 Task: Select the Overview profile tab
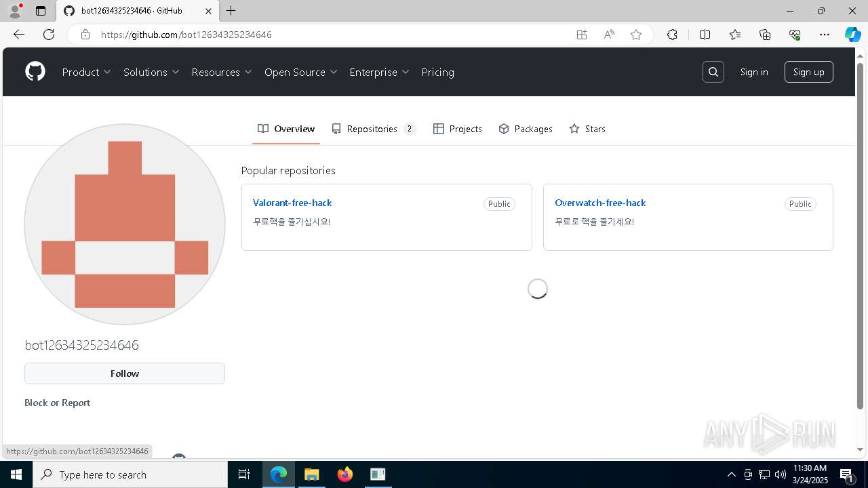(286, 129)
